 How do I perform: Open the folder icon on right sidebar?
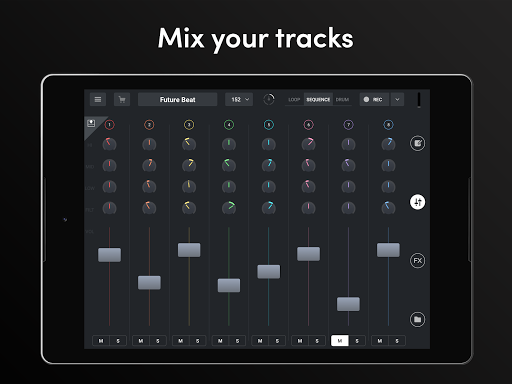[417, 319]
